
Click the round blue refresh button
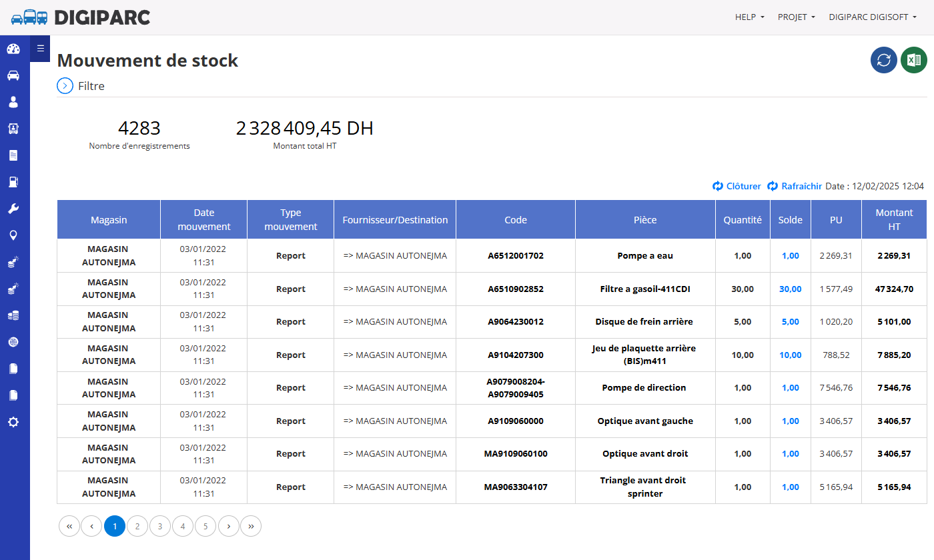tap(884, 60)
